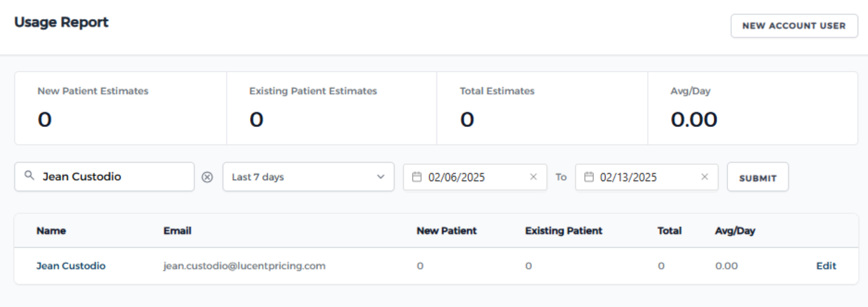868x307 pixels.
Task: Click the start date calendar icon
Action: click(x=417, y=177)
